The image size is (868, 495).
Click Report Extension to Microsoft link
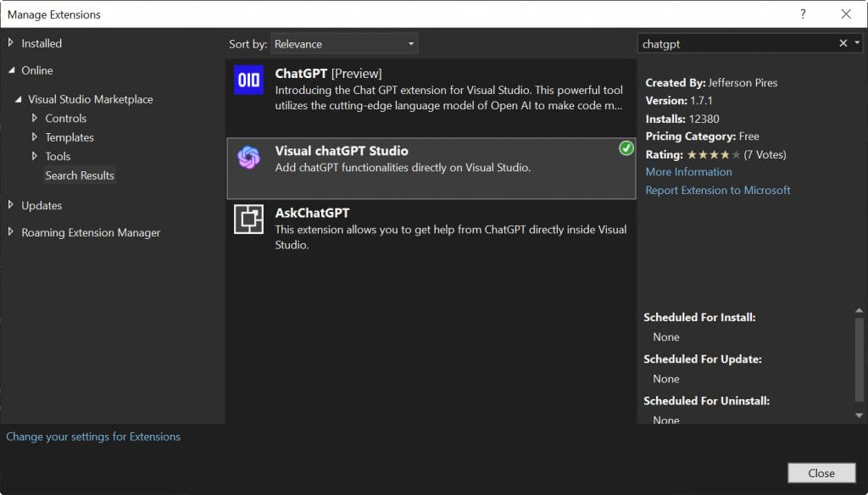[x=718, y=190]
